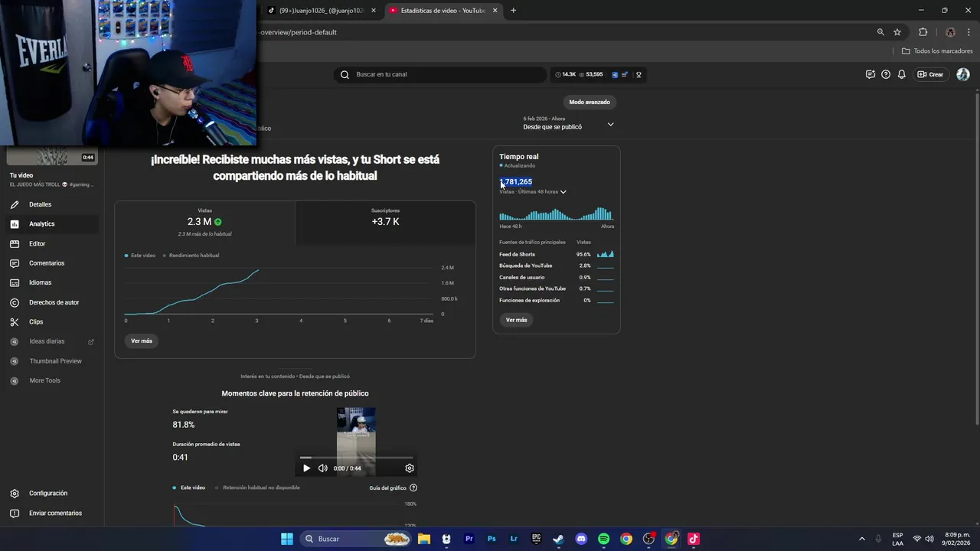This screenshot has height=551, width=980.
Task: Open Photoshop from the taskbar
Action: pyautogui.click(x=492, y=539)
